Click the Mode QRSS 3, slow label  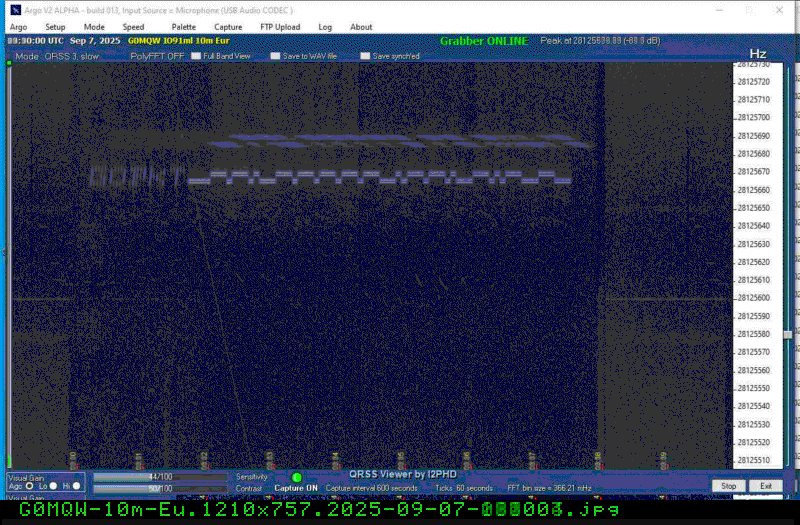tap(57, 57)
